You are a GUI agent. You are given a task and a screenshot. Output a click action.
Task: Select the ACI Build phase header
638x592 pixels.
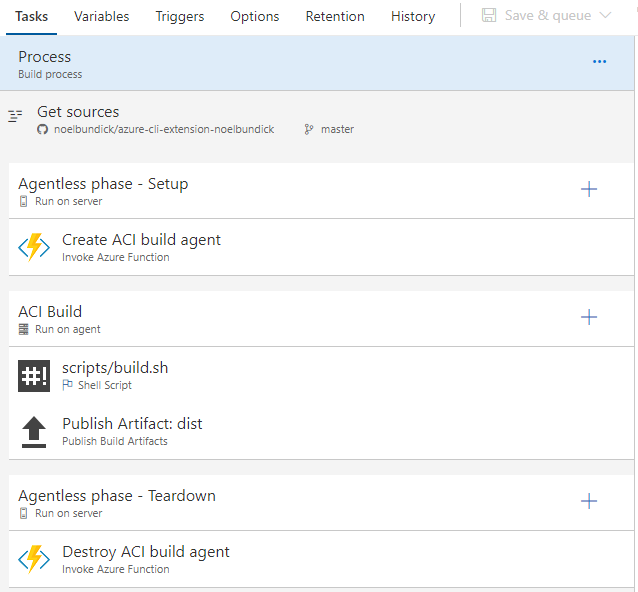pos(321,319)
